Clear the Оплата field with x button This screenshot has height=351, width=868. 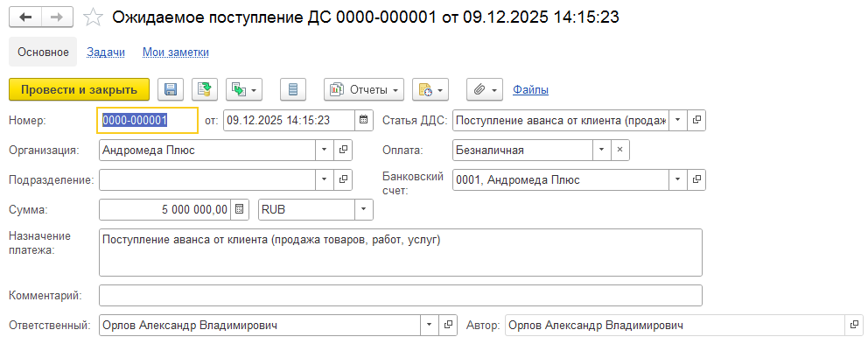coord(619,150)
